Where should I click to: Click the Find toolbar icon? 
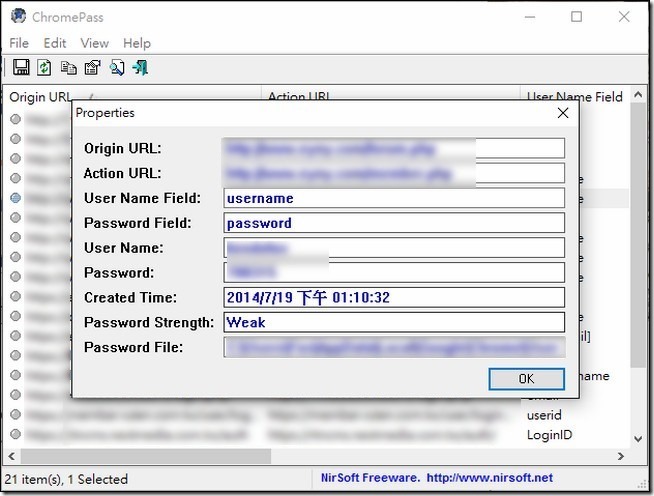[117, 68]
